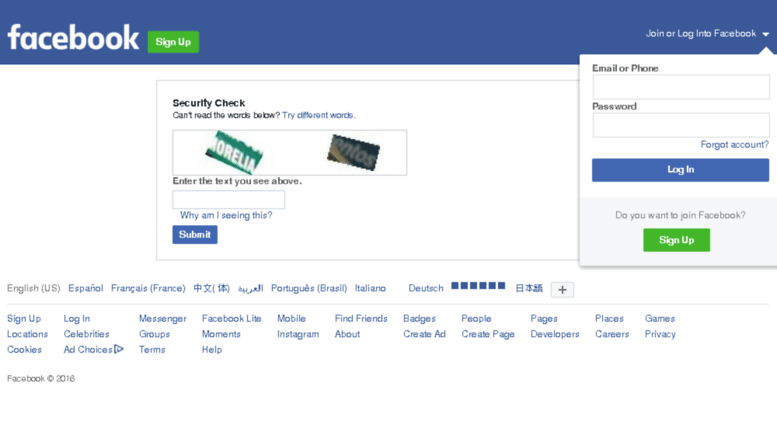Select the Japanese language option
Screen dimensions: 777x423
[x=529, y=288]
